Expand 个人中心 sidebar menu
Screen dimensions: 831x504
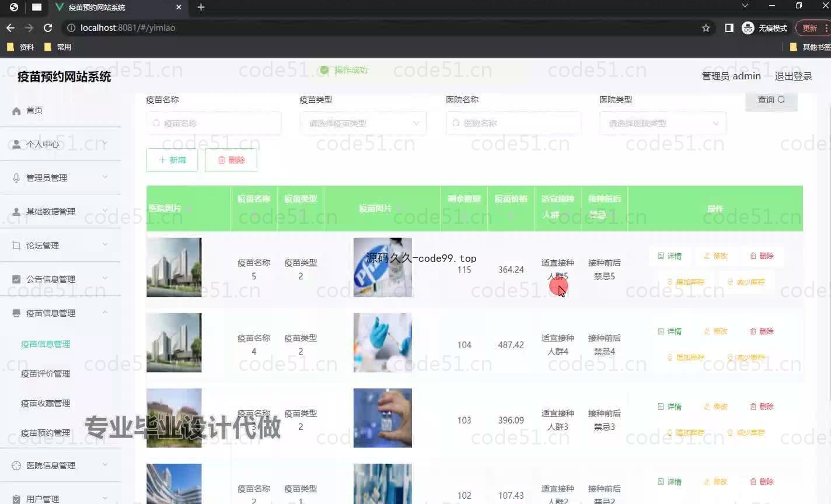pyautogui.click(x=61, y=144)
